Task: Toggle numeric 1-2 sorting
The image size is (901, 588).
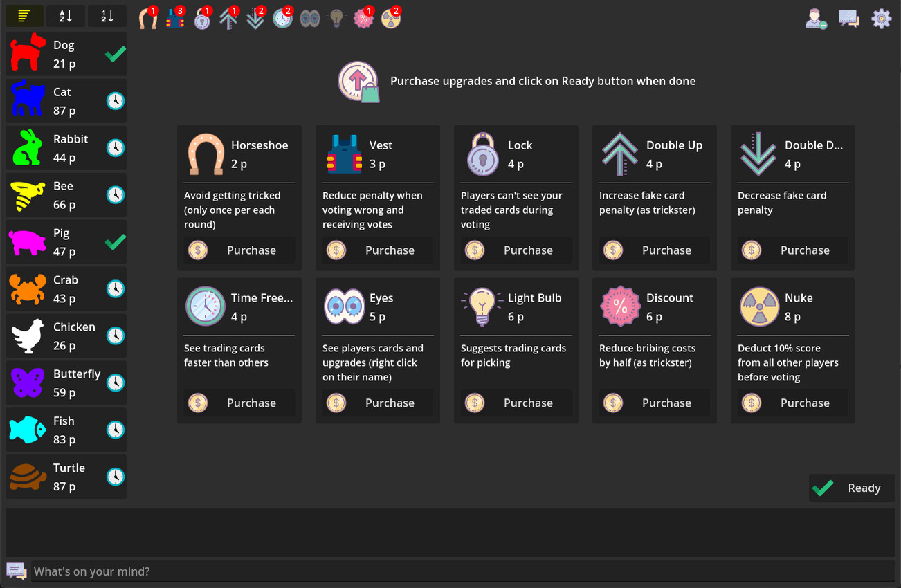Action: click(107, 15)
